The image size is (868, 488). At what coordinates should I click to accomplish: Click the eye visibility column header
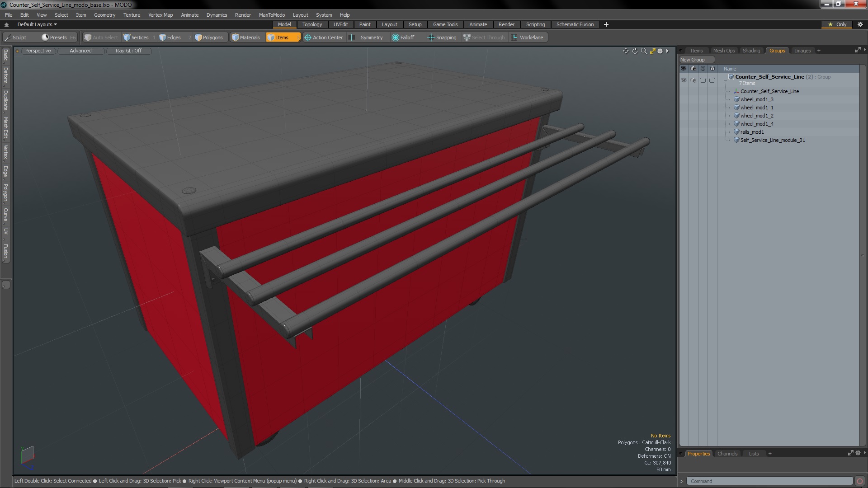point(684,69)
